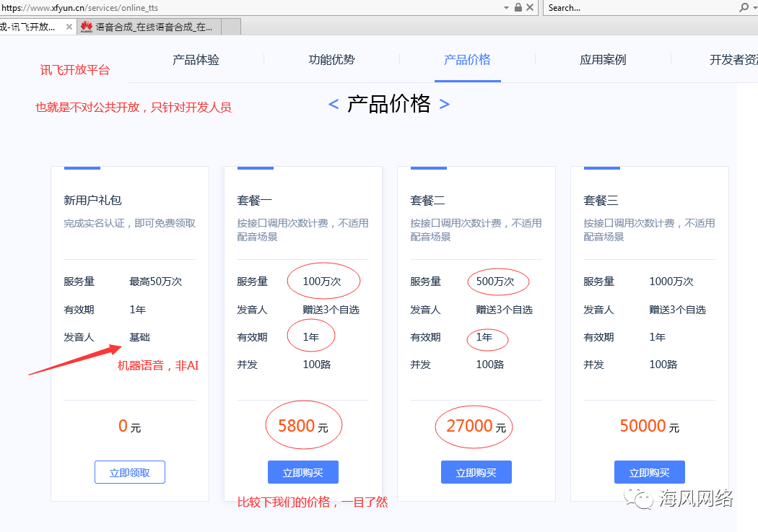This screenshot has width=758, height=532.
Task: Click the 27000 元 price
Action: [x=476, y=426]
